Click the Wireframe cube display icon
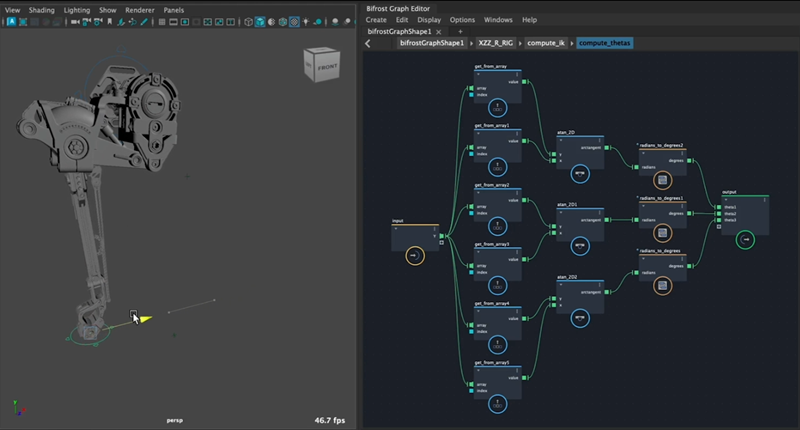800x430 pixels. [x=248, y=22]
